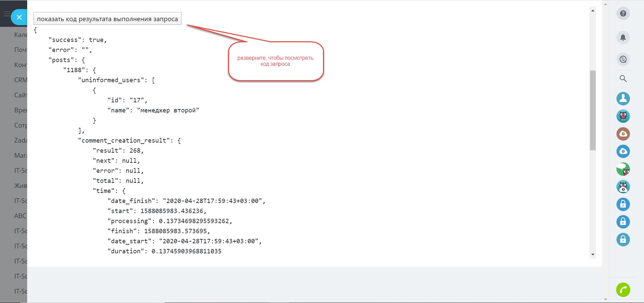Open the chat messages bubble icon

[x=623, y=59]
